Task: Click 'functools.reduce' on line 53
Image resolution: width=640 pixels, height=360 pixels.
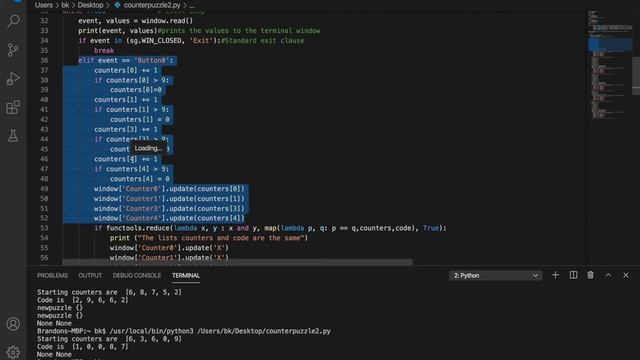Action: [138, 228]
